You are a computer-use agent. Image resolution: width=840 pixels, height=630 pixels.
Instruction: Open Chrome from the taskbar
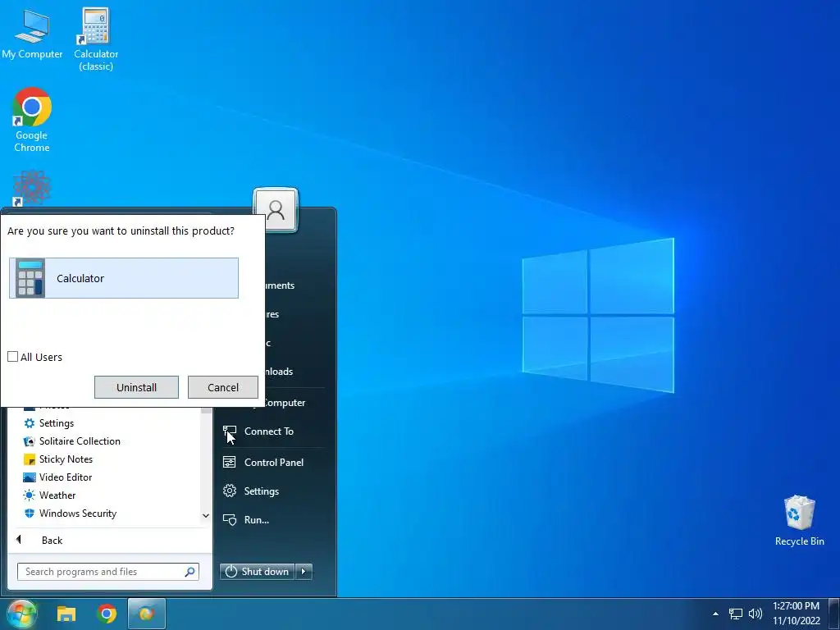coord(107,614)
